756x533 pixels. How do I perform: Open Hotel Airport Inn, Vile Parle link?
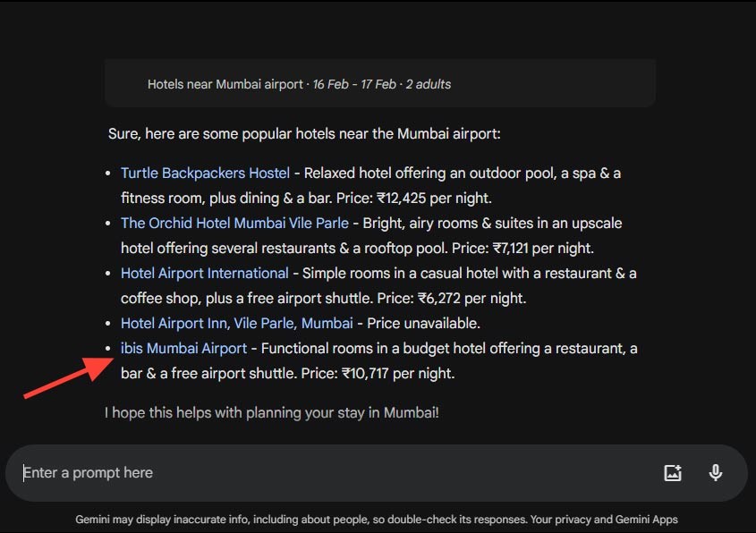237,324
